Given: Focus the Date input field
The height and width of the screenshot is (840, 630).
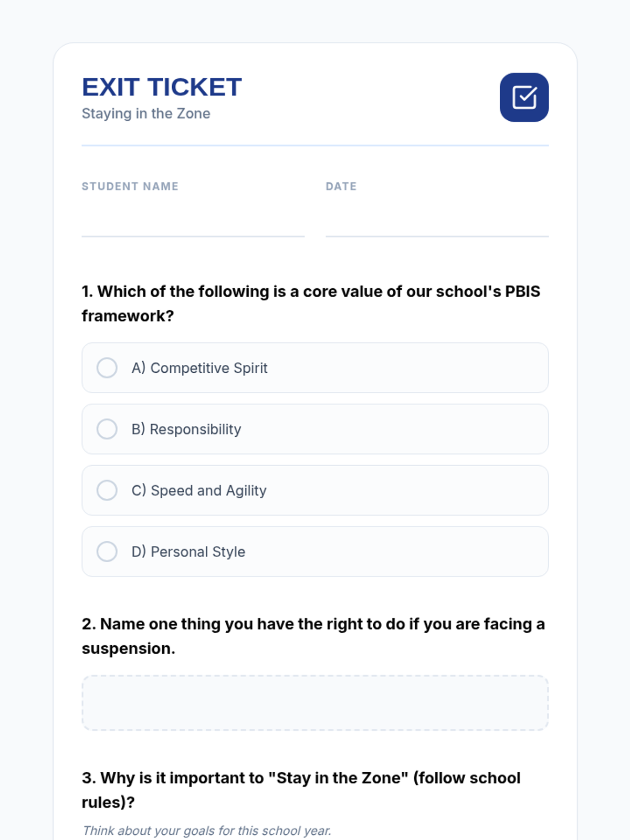Looking at the screenshot, I should coord(437,223).
